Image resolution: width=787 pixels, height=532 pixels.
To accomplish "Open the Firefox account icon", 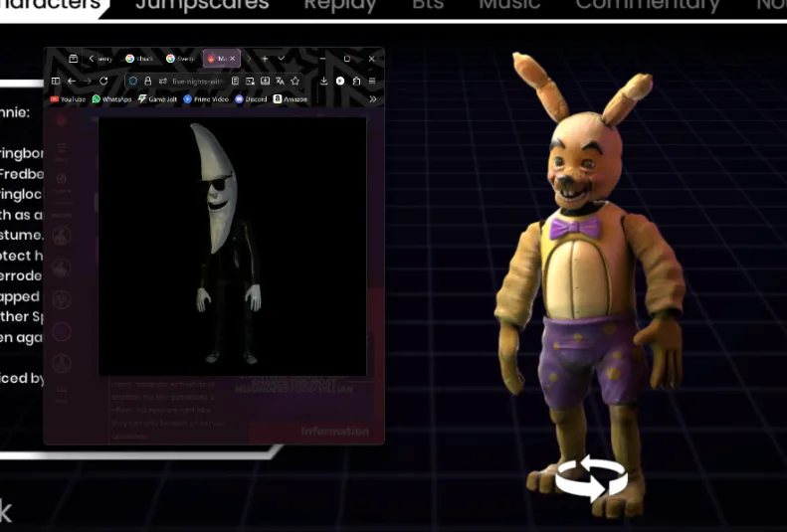I will point(340,81).
